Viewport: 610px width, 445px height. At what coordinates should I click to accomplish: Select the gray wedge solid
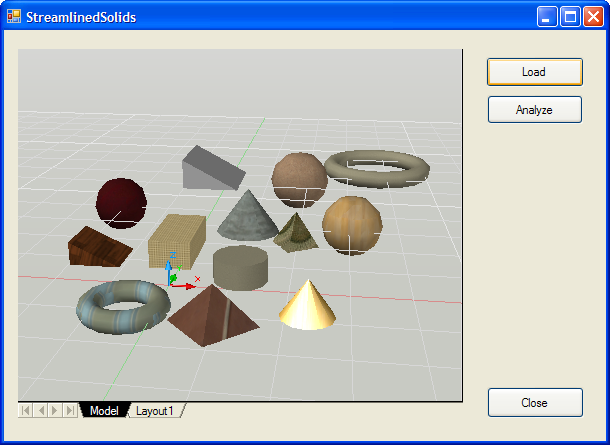point(210,167)
